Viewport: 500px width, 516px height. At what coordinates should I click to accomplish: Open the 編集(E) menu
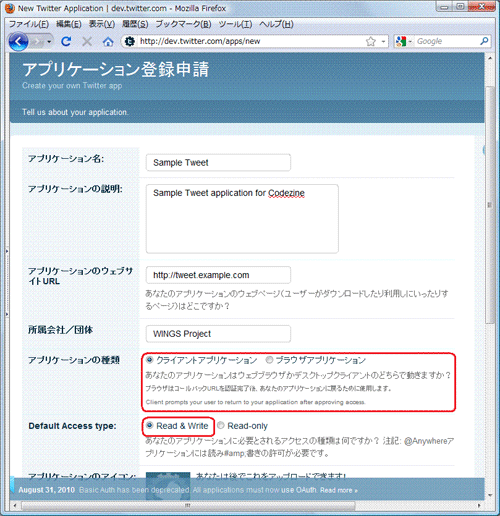coord(69,24)
